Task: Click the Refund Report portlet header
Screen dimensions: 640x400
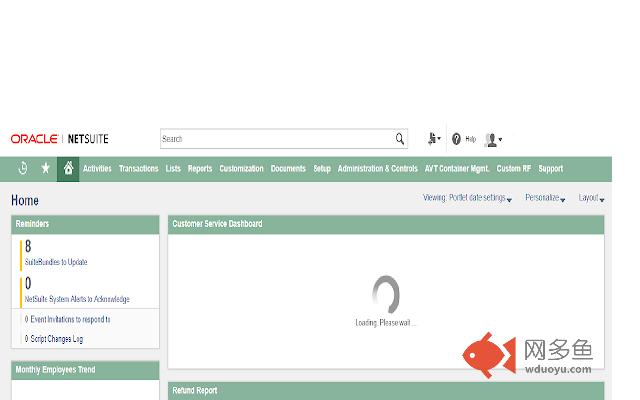Action: (x=386, y=391)
